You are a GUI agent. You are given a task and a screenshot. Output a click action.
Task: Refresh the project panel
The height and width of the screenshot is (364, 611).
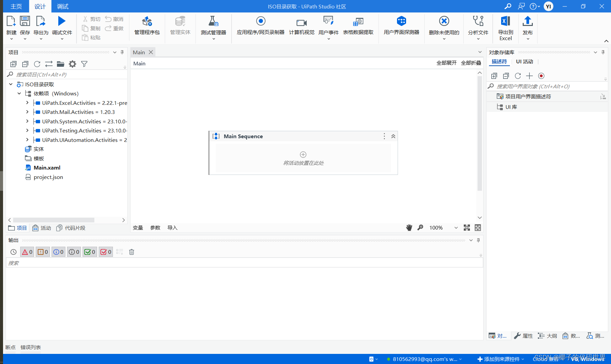point(37,64)
